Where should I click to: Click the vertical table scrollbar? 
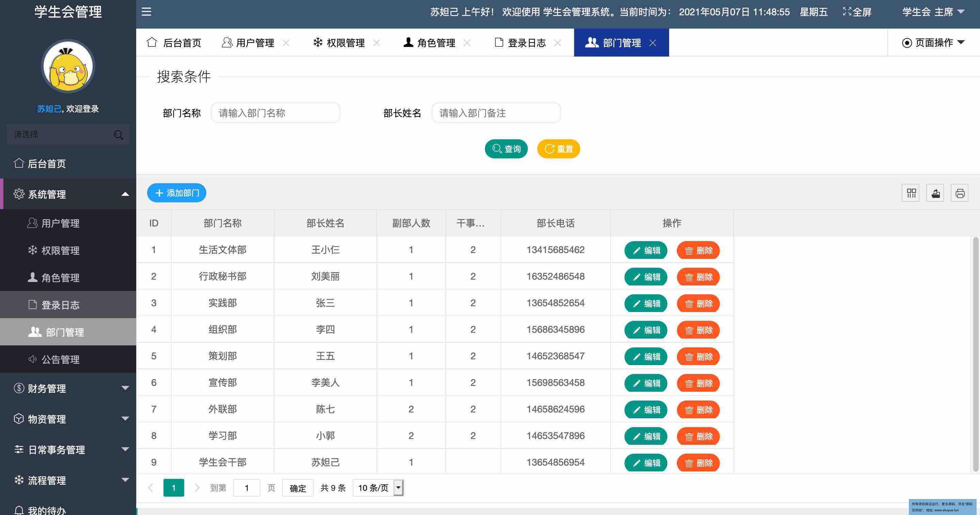click(976, 354)
